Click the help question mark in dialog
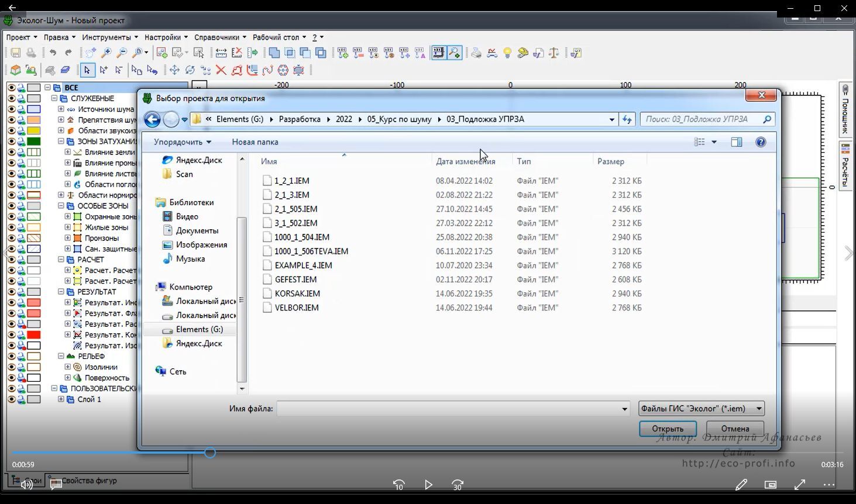 (761, 142)
